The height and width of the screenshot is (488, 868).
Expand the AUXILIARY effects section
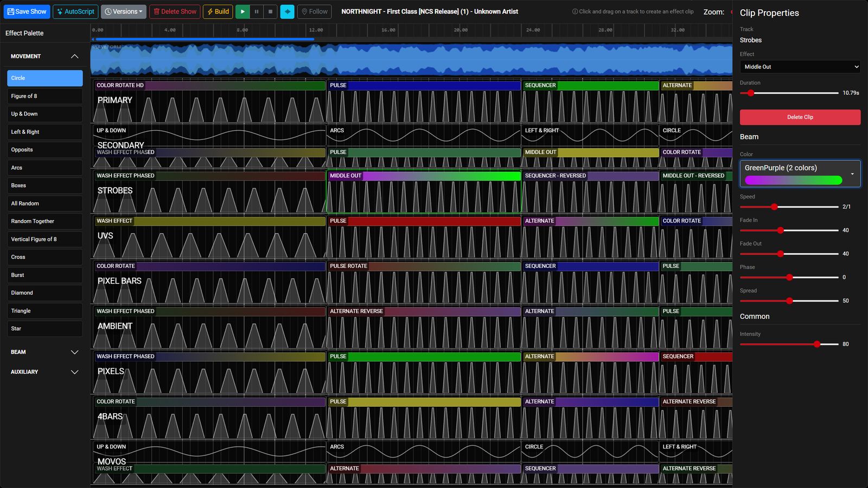point(44,372)
